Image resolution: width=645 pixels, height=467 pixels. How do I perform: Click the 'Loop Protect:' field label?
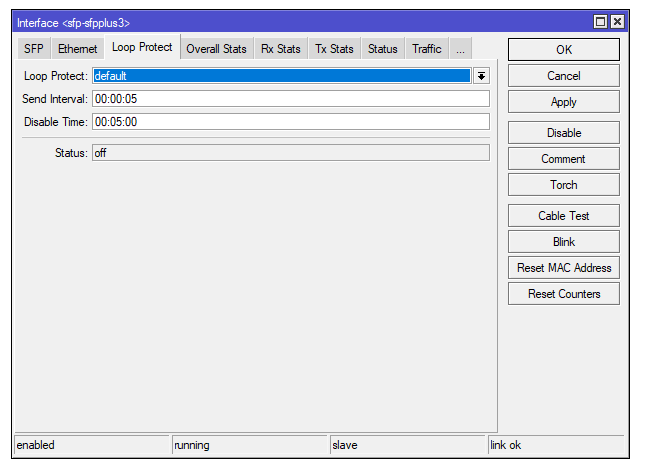56,76
